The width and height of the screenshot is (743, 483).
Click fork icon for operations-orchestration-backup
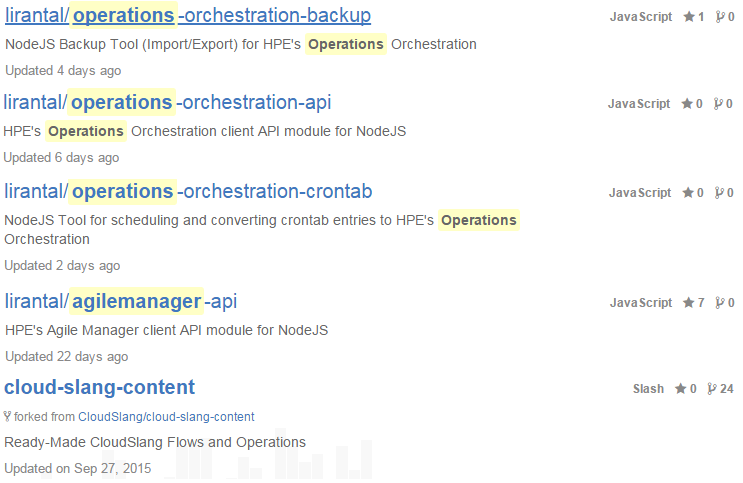(718, 17)
